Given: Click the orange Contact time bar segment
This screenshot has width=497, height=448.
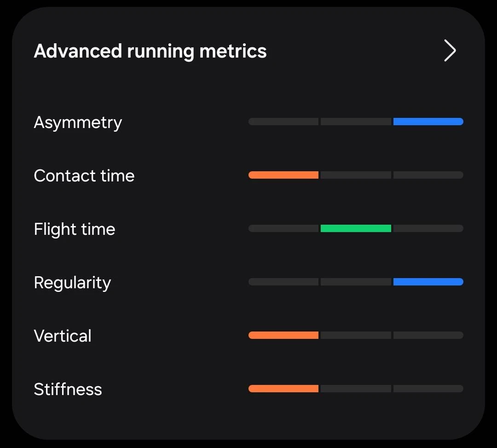Looking at the screenshot, I should coord(283,175).
